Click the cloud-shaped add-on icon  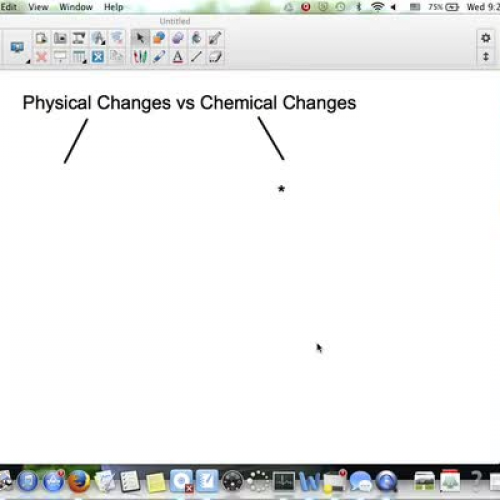click(117, 38)
